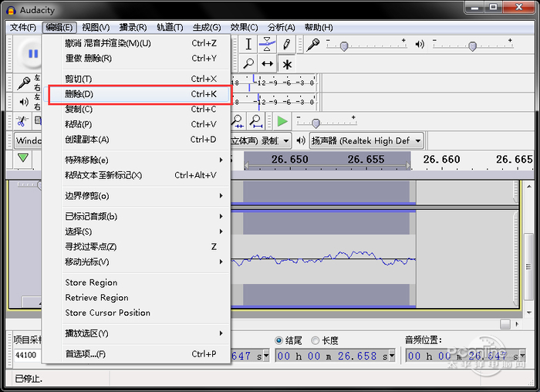Click the record meter microphone icon
The image size is (540, 392).
click(x=24, y=83)
